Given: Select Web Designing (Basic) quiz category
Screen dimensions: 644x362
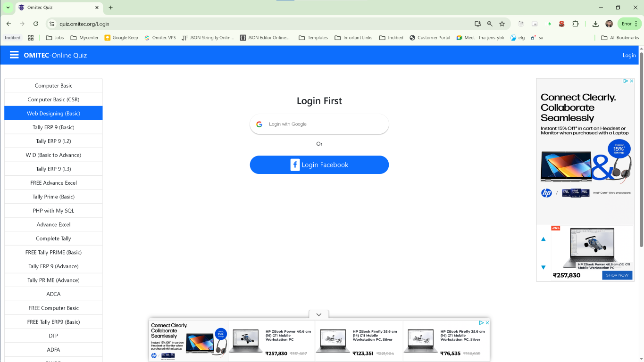Looking at the screenshot, I should click(53, 114).
